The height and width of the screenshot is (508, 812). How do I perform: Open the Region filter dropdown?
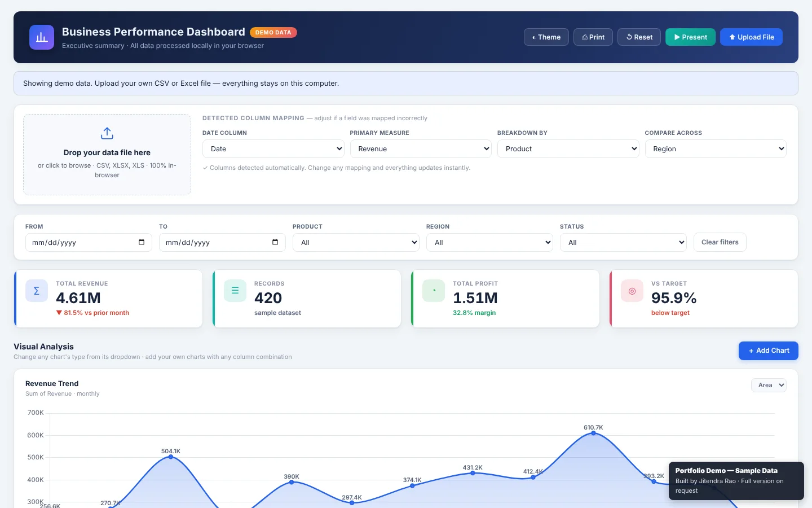(x=489, y=242)
